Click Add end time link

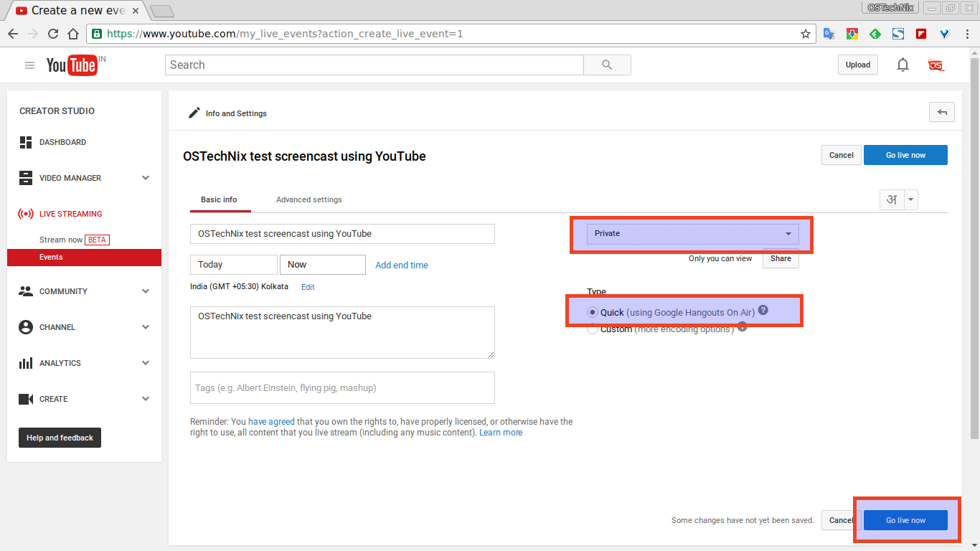click(402, 265)
